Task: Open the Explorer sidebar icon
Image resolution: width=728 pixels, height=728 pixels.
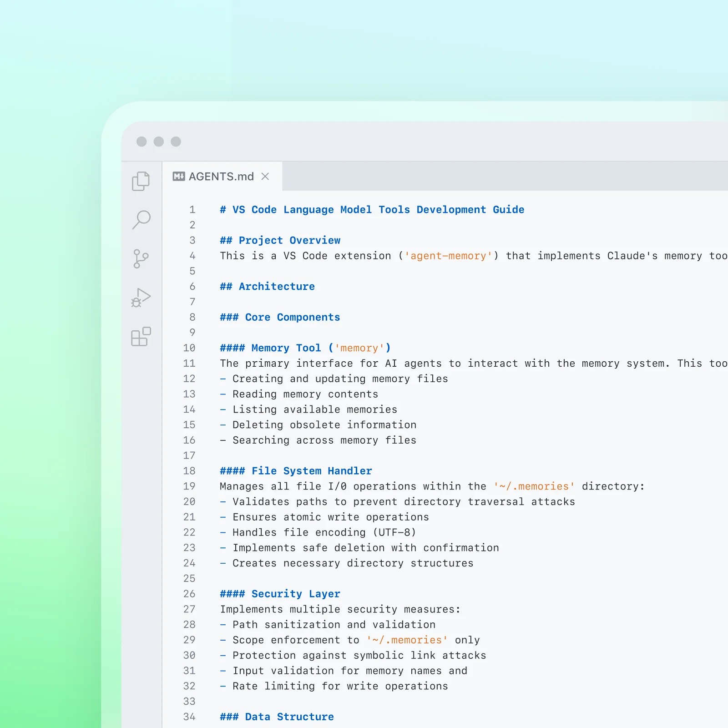Action: pos(141,181)
